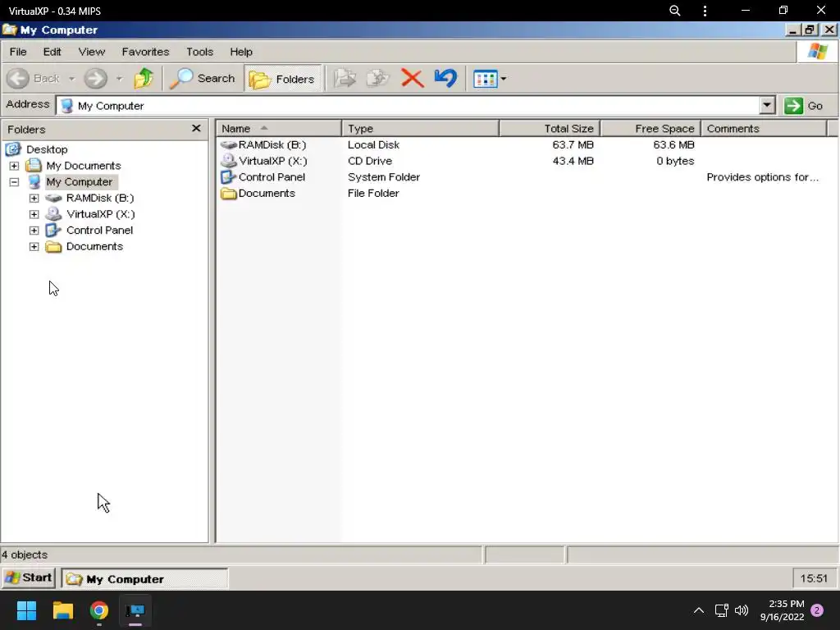Open Windows 11 Start icon
840x630 pixels.
(26, 610)
